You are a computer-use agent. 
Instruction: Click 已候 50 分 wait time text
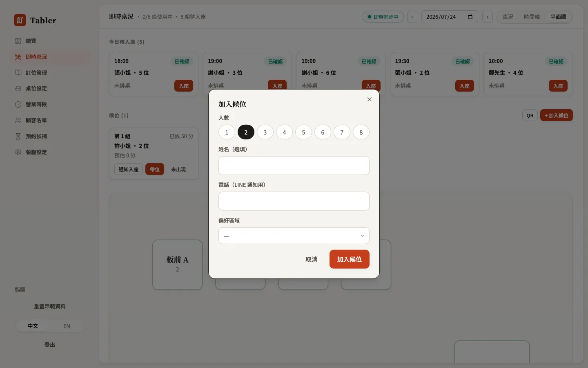click(x=181, y=136)
